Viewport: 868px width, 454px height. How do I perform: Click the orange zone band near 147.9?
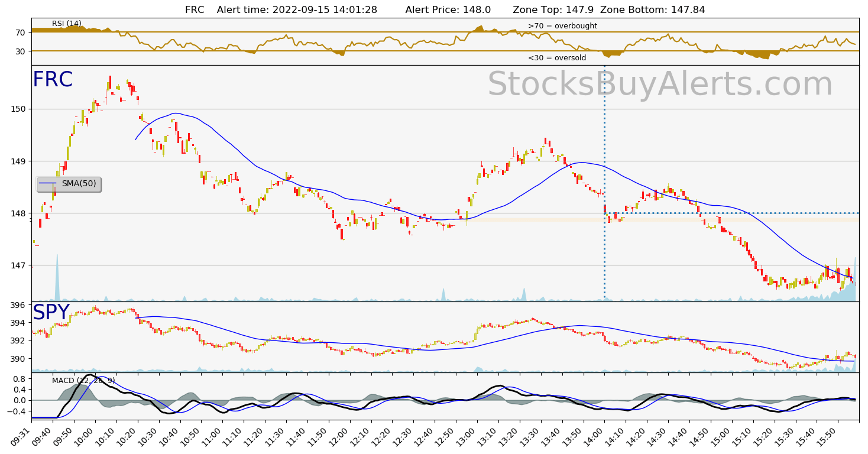[x=662, y=220]
